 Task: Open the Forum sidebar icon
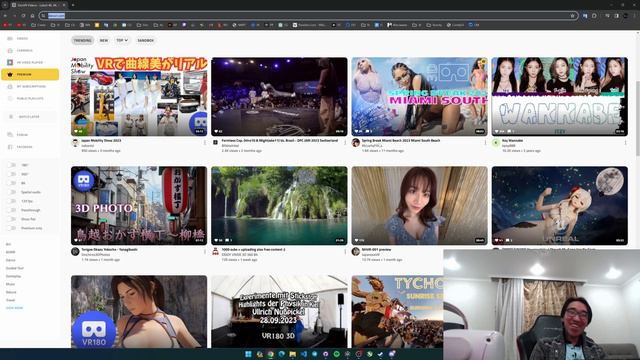(10, 135)
